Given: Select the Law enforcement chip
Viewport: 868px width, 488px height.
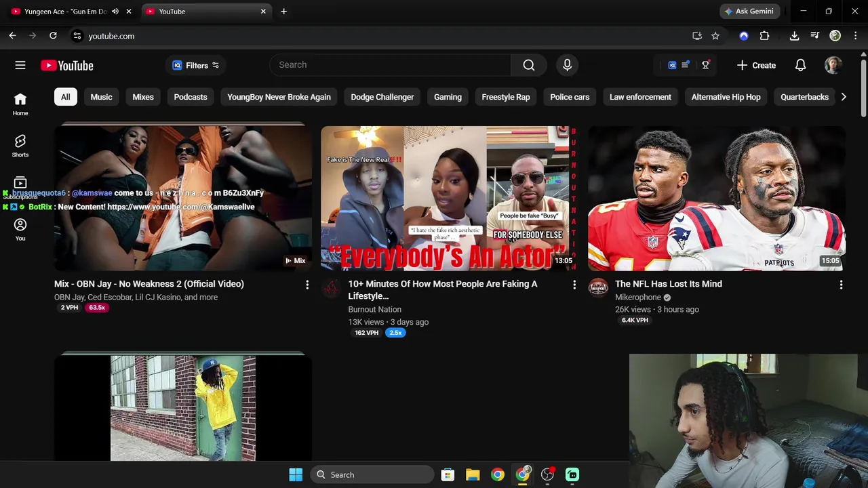Looking at the screenshot, I should (640, 97).
